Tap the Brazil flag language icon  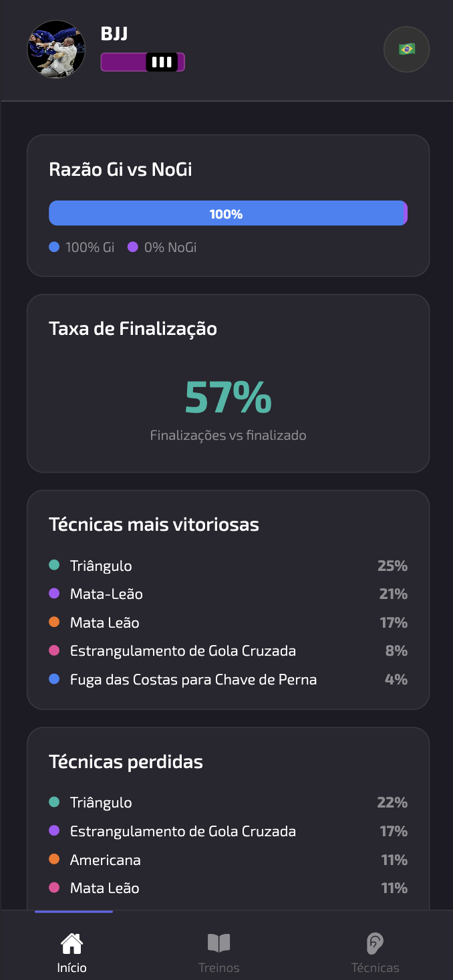tap(406, 49)
